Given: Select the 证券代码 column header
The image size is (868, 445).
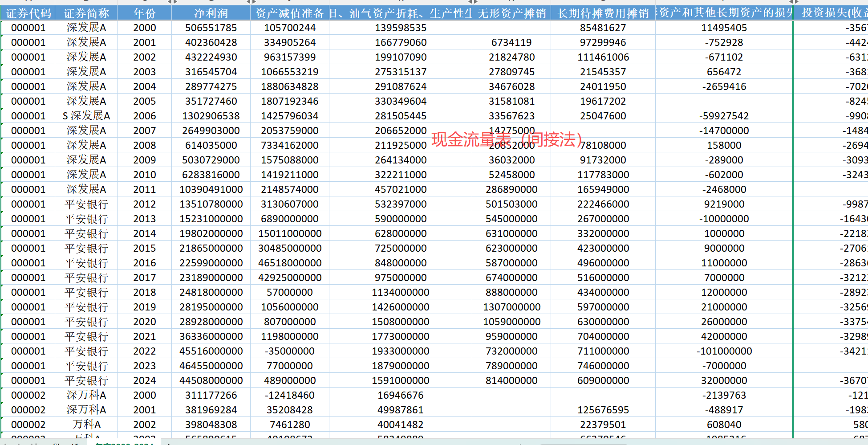Looking at the screenshot, I should pos(28,13).
